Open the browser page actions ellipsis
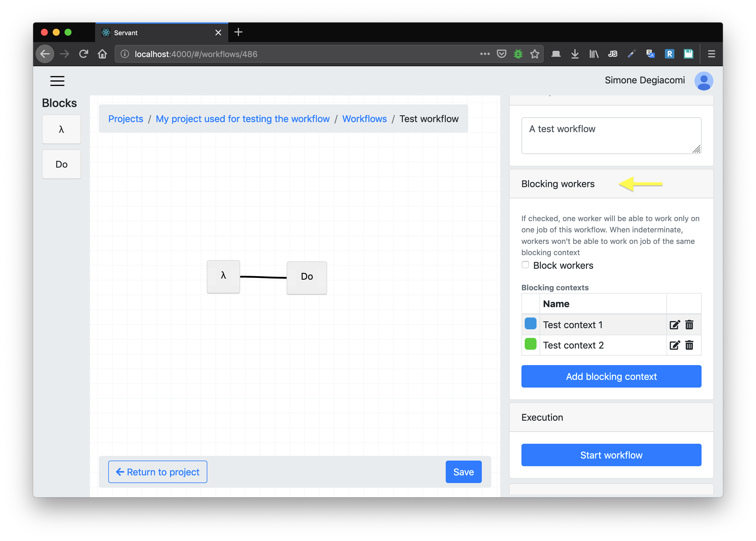 (485, 54)
